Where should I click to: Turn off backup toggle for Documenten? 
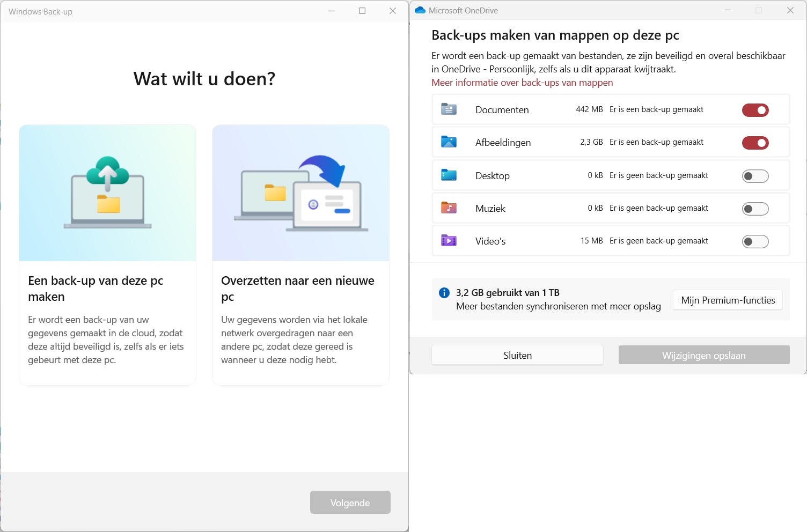pyautogui.click(x=755, y=110)
